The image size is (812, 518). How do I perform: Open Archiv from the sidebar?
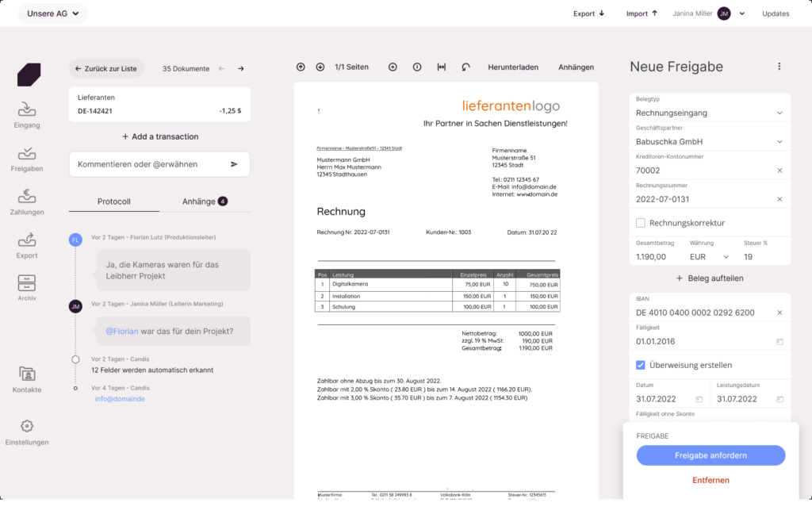pyautogui.click(x=27, y=288)
